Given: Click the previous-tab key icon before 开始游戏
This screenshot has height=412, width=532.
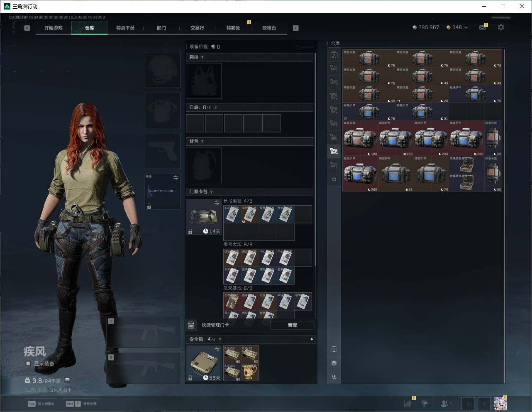Looking at the screenshot, I should (27, 28).
